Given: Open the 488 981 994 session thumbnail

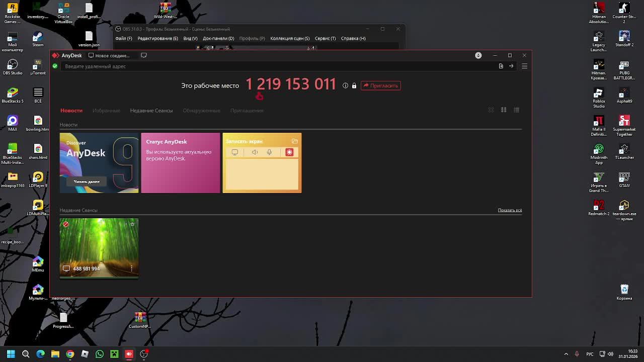Looking at the screenshot, I should (99, 247).
